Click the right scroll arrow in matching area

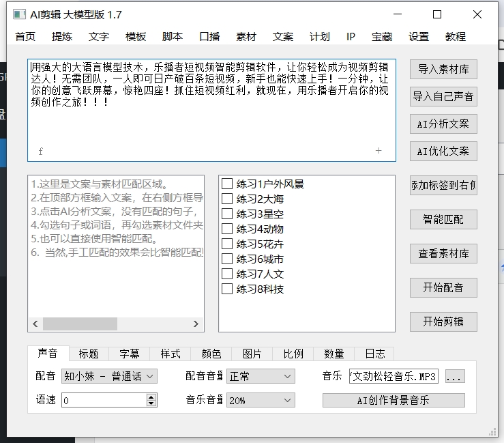click(x=196, y=324)
